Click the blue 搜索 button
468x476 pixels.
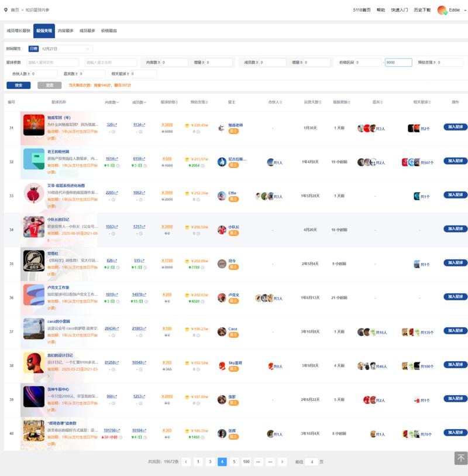click(18, 85)
